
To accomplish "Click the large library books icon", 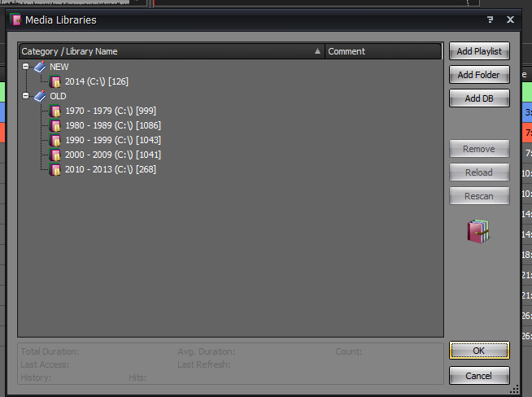I will point(479,232).
